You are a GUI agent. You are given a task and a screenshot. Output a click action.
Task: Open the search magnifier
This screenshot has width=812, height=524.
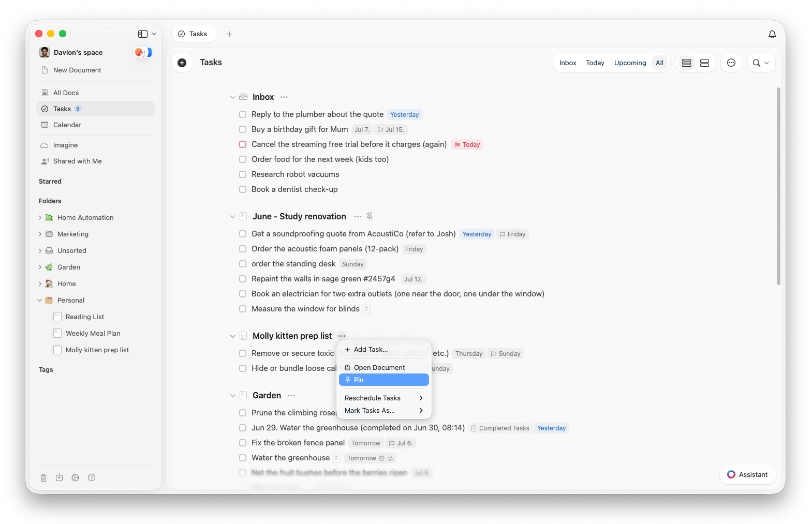pos(757,63)
